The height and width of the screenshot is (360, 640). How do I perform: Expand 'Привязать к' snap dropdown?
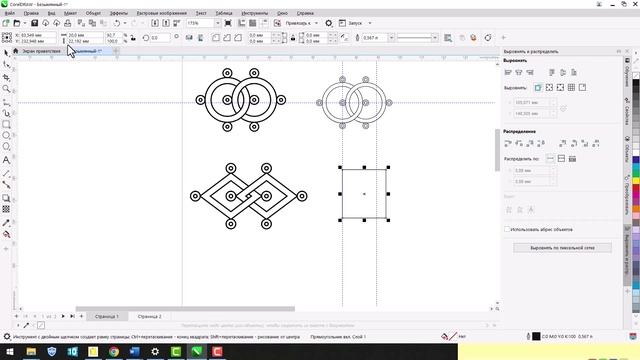316,23
